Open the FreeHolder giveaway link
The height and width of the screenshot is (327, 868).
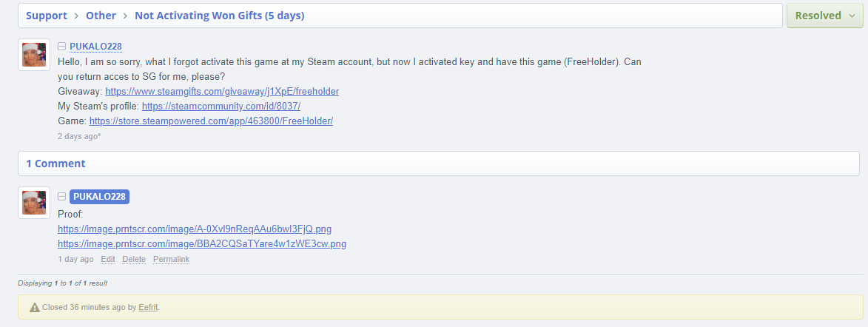click(x=222, y=91)
